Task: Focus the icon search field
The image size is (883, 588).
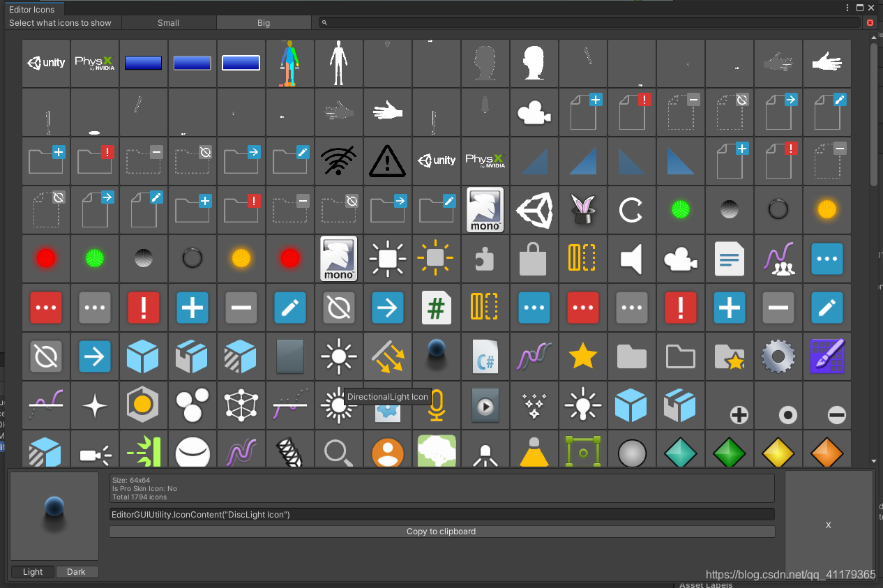Action: click(x=589, y=23)
